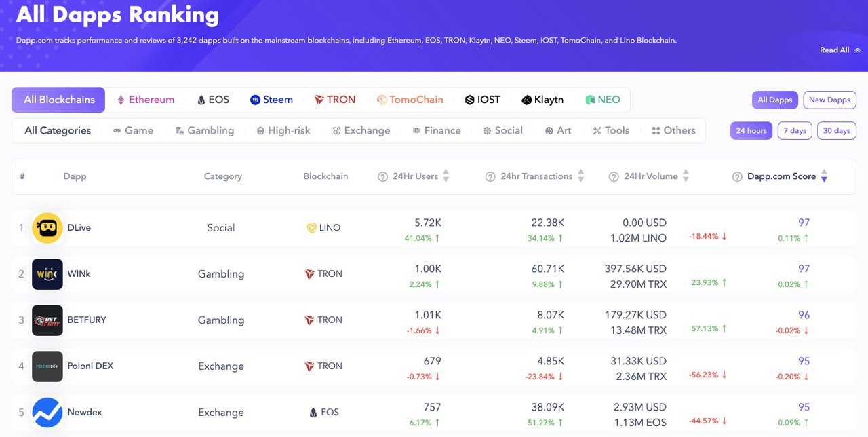Show New Dapps button
The image size is (868, 437).
(829, 100)
